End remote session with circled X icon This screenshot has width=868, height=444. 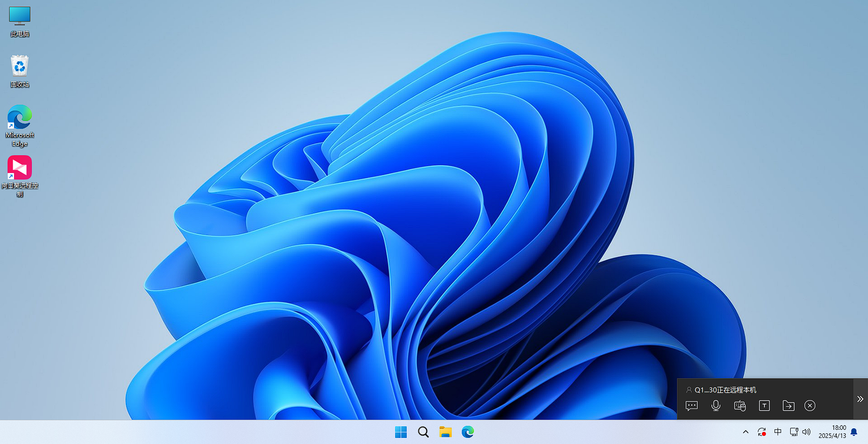810,406
